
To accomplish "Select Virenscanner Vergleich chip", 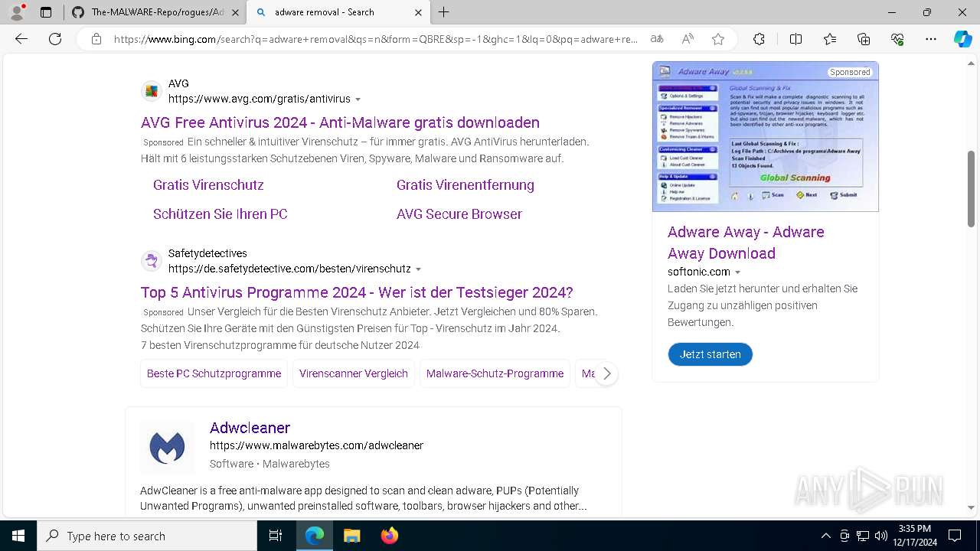I will (x=354, y=373).
